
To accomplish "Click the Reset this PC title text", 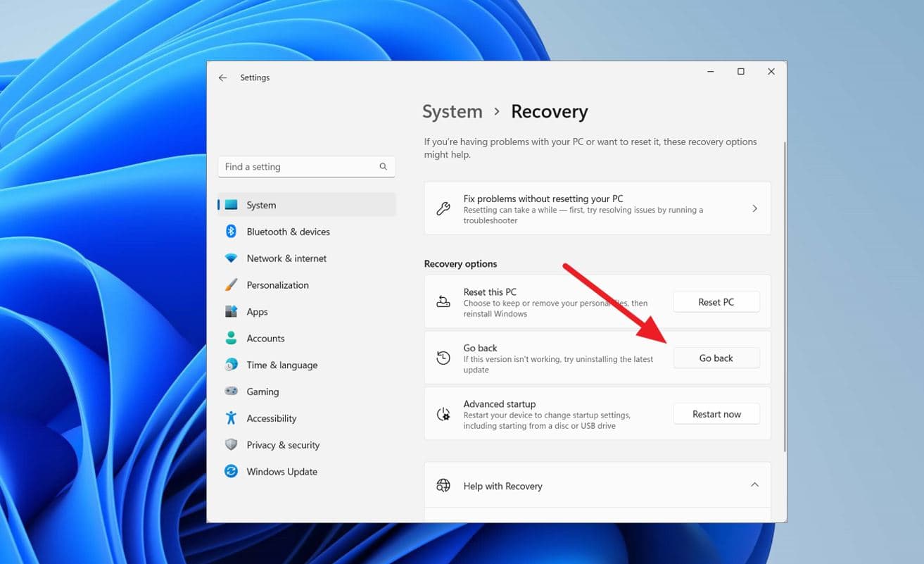I will pyautogui.click(x=490, y=292).
